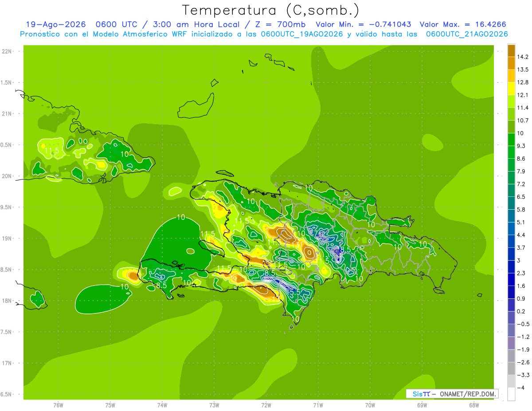Click the "21N" latitude axis label
This screenshot has width=532, height=411.
[6, 114]
